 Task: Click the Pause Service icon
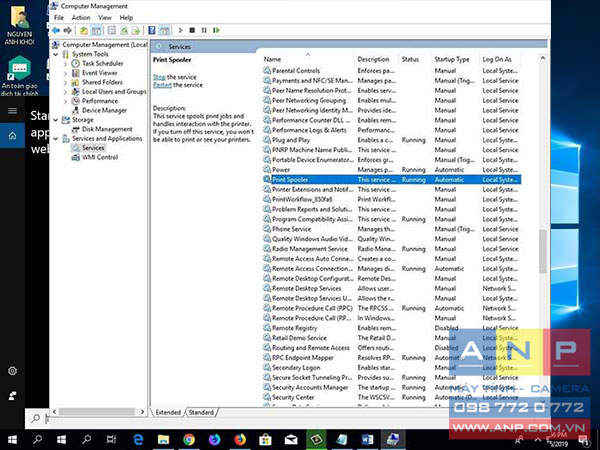(204, 30)
